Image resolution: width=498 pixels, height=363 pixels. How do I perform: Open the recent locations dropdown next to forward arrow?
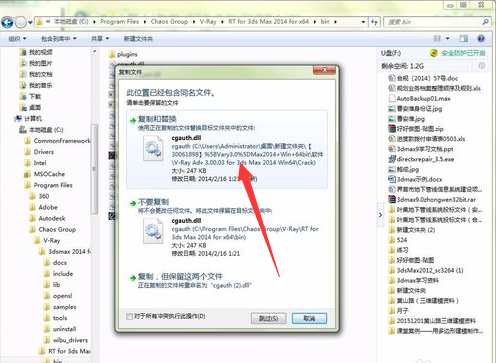(30, 22)
